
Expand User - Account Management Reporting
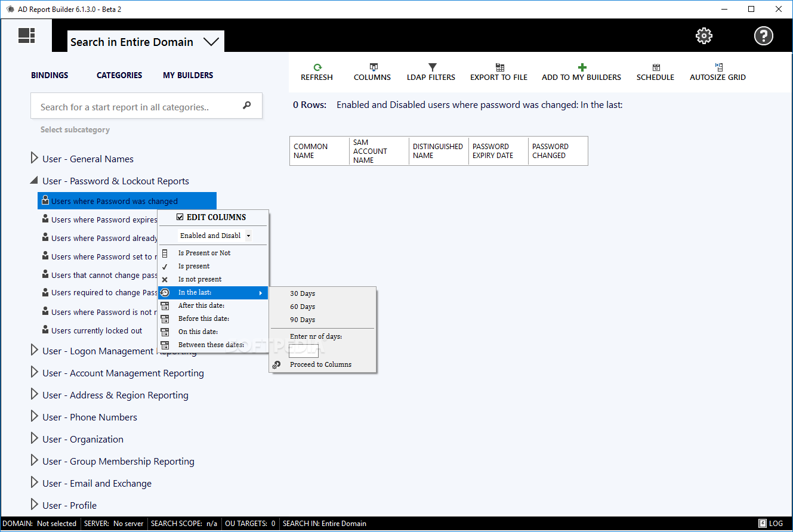pos(34,372)
